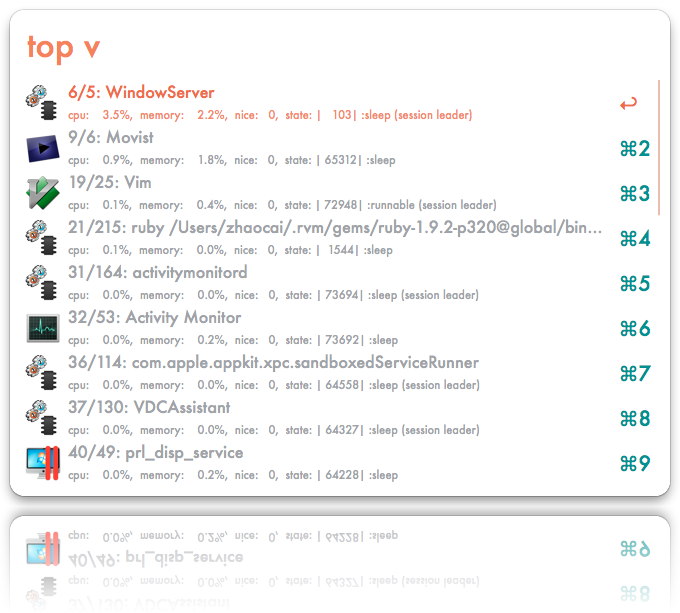
Task: Select the '32/53: Activity Monitor' result title
Action: tap(154, 317)
